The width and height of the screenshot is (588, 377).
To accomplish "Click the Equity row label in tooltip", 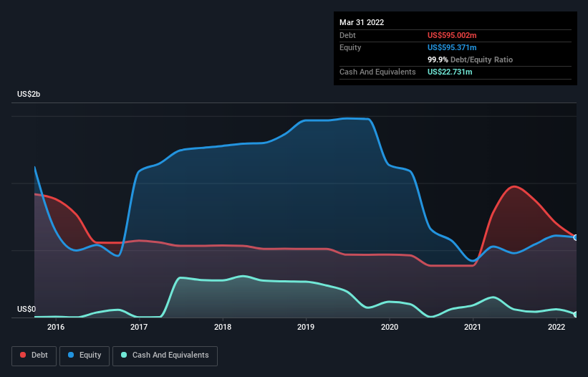I will (x=350, y=47).
